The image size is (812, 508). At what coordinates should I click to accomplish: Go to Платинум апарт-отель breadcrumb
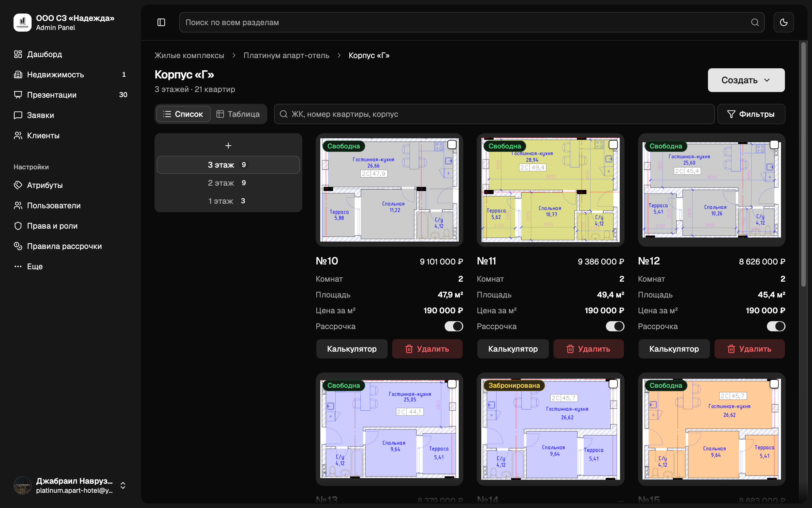tap(286, 55)
